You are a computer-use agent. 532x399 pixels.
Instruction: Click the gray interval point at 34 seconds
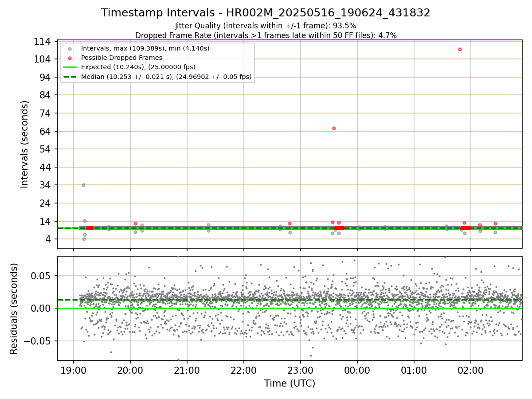pyautogui.click(x=83, y=185)
